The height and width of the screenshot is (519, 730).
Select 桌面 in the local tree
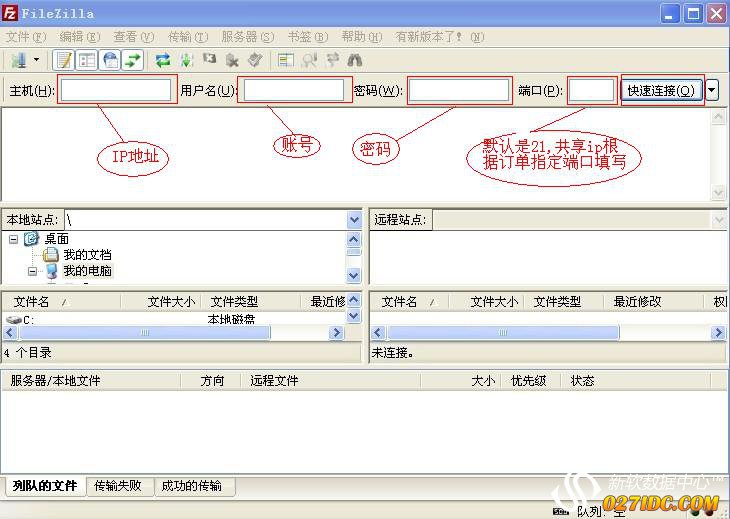coord(57,239)
